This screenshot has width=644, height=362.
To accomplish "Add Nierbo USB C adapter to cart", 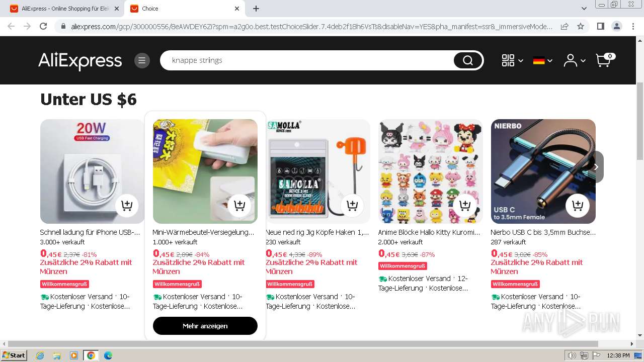I will [x=578, y=205].
